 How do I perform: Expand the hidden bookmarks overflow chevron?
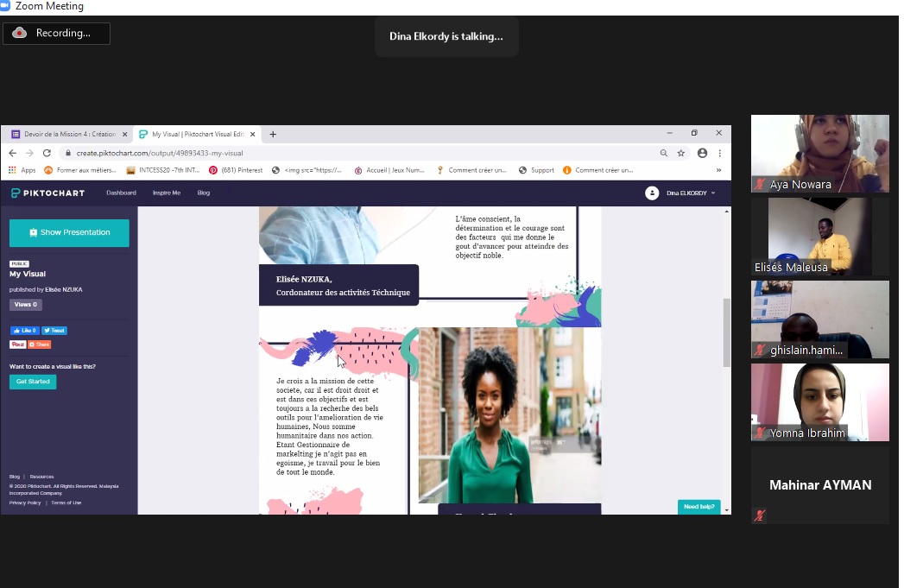718,170
